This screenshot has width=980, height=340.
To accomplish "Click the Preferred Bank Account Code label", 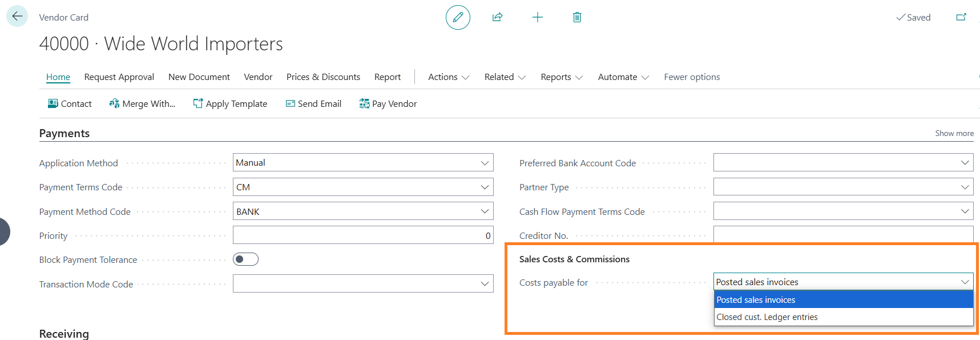I will coord(578,163).
